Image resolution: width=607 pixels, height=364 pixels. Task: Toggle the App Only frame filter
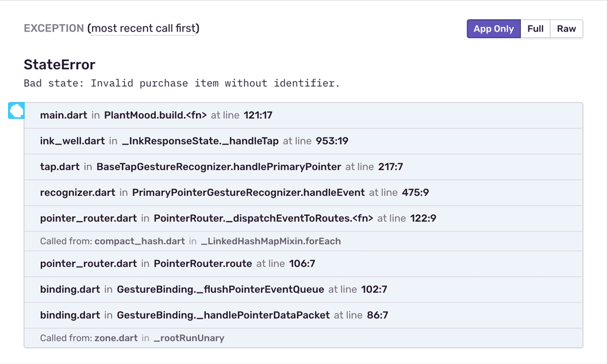493,28
